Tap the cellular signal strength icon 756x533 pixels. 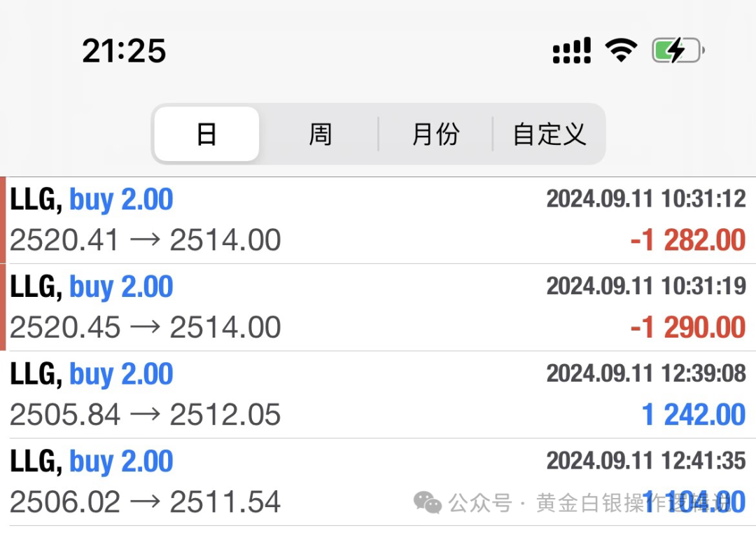[571, 50]
